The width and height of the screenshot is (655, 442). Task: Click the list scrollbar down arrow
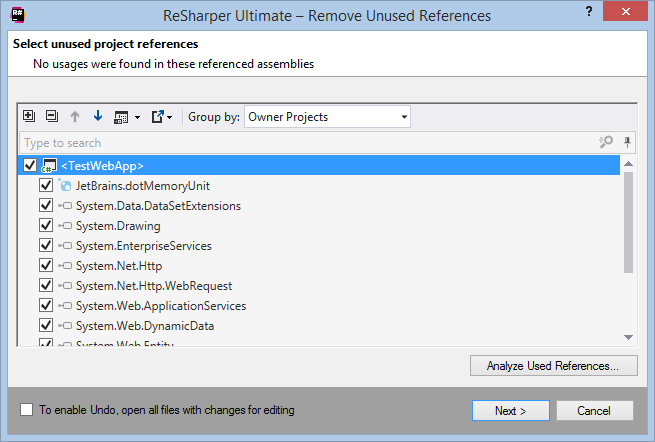(x=628, y=338)
